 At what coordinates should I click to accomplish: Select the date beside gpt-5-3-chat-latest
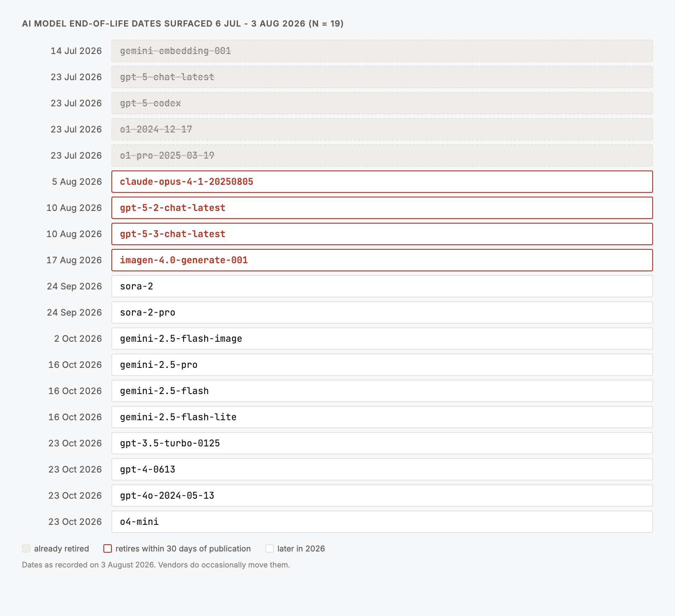74,234
